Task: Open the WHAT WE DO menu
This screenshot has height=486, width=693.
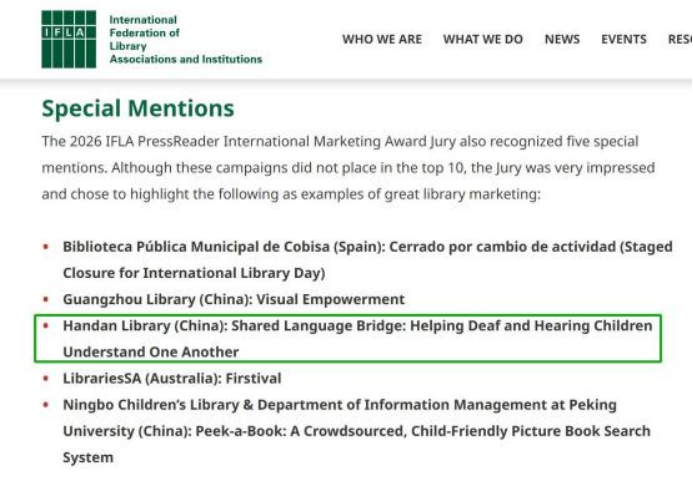Action: (x=483, y=39)
